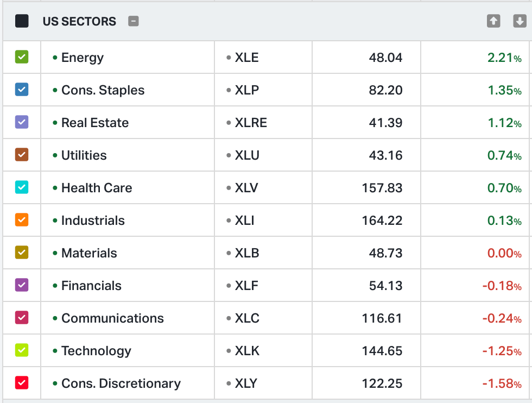
Task: Collapse the US Sectors group
Action: [134, 21]
